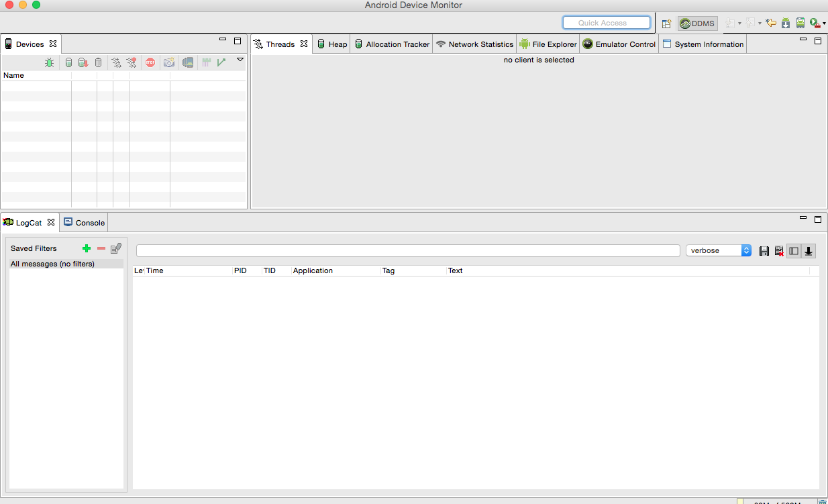828x504 pixels.
Task: Switch to the Heap tab
Action: [332, 44]
